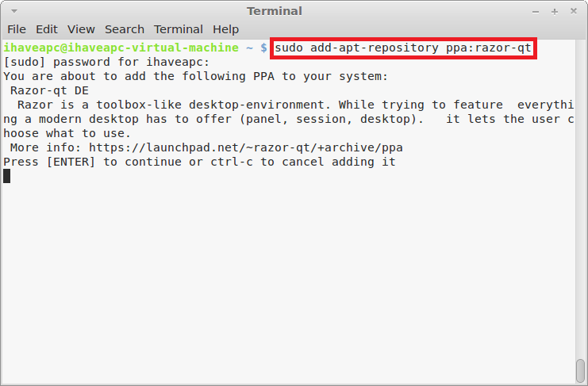The image size is (588, 386).
Task: Click the 'Press [ENTER] to continue' line
Action: point(199,162)
